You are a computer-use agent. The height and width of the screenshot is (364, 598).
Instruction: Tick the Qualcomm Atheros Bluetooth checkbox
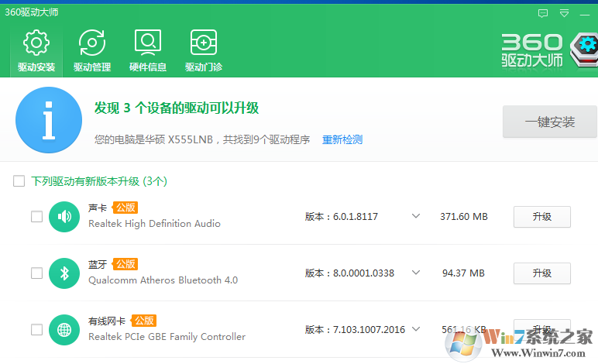click(x=36, y=273)
